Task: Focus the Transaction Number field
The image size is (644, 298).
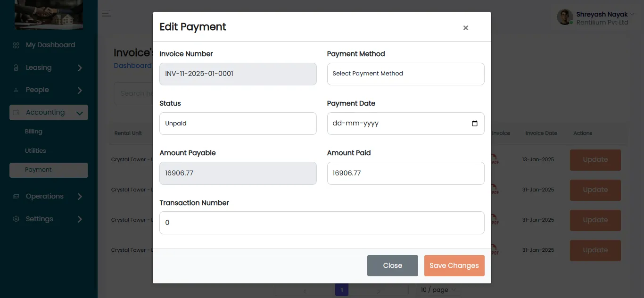Action: pos(322,223)
